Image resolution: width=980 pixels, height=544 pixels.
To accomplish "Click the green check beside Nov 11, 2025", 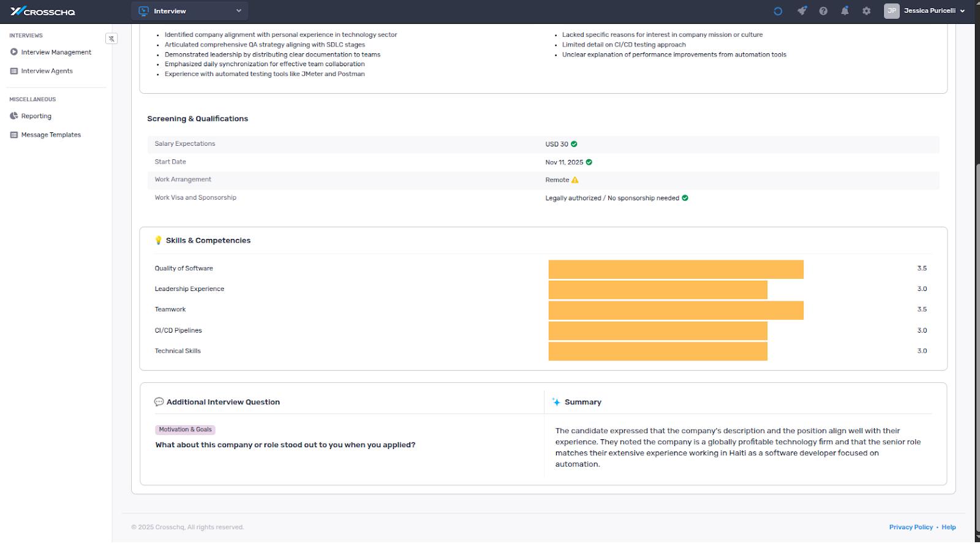I will [589, 162].
